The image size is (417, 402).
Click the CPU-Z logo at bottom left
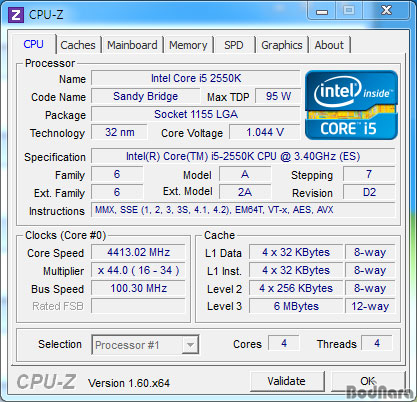(46, 382)
